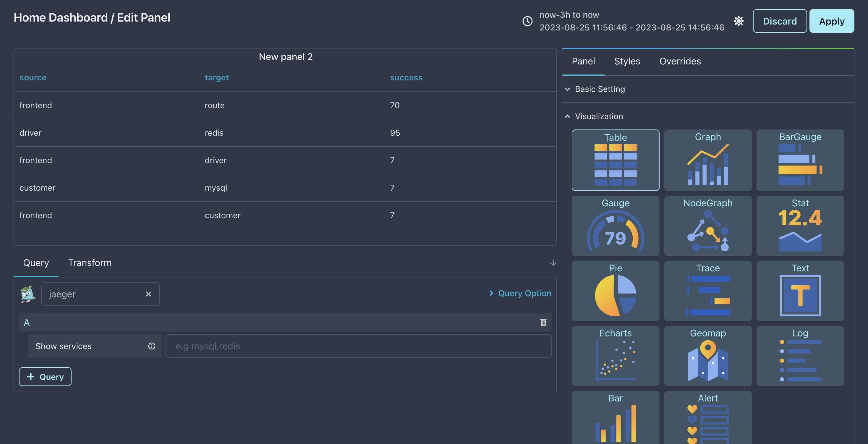Click the Show services info icon
Viewport: 868px width, 444px height.
[152, 346]
